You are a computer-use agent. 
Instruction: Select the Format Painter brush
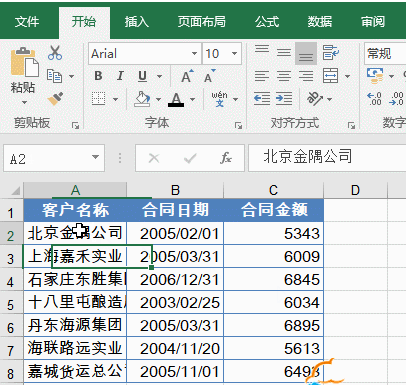[55, 98]
